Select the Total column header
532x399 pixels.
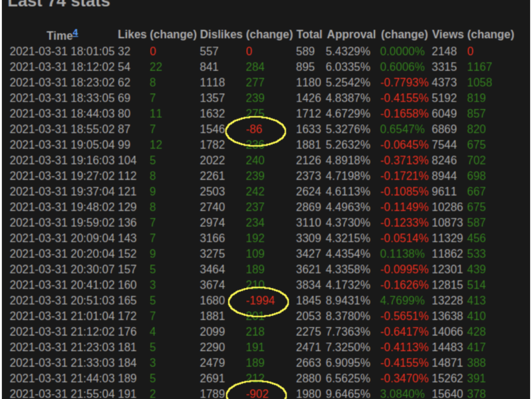[309, 34]
